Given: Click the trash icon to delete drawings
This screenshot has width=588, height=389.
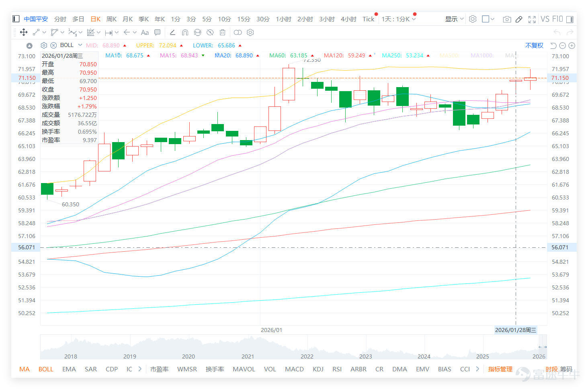Looking at the screenshot, I should tap(222, 32).
